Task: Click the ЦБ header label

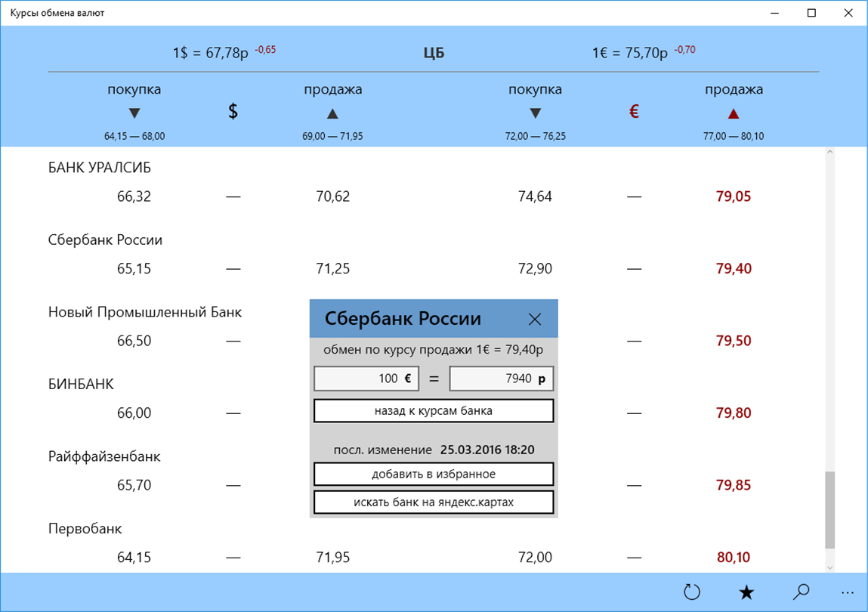Action: click(x=434, y=53)
